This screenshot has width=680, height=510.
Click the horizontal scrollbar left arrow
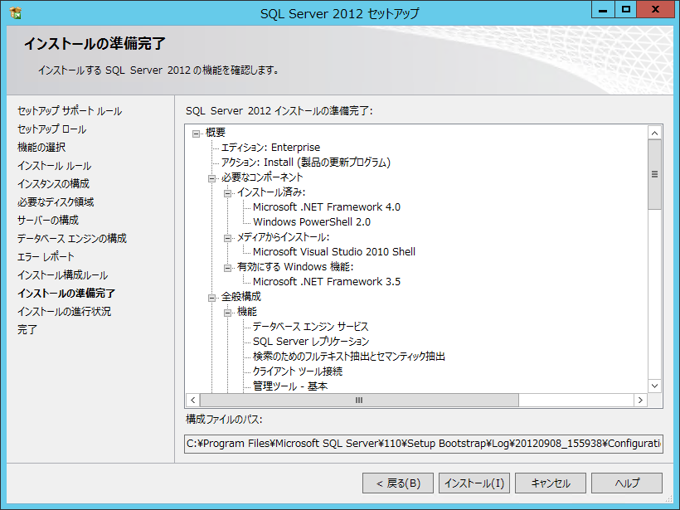193,400
